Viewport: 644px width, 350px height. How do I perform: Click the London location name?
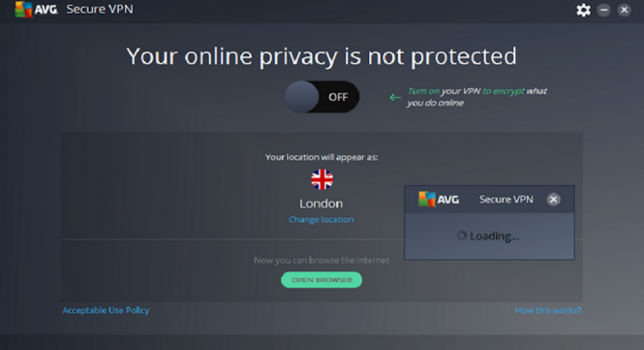(322, 204)
